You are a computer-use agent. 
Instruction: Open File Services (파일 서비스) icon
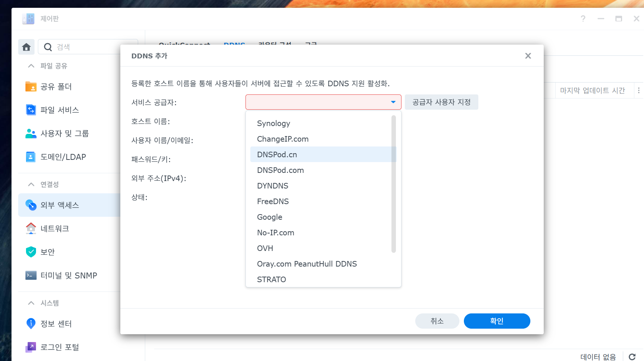[31, 110]
